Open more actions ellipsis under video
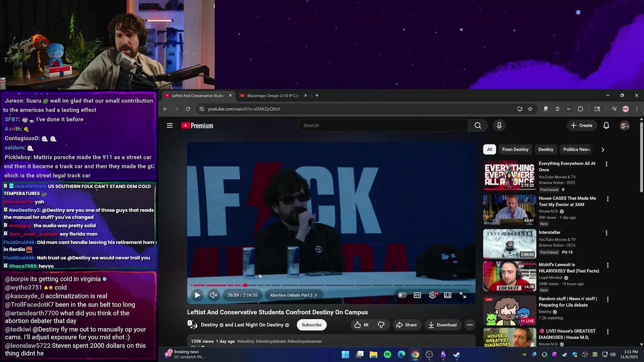 (469, 325)
